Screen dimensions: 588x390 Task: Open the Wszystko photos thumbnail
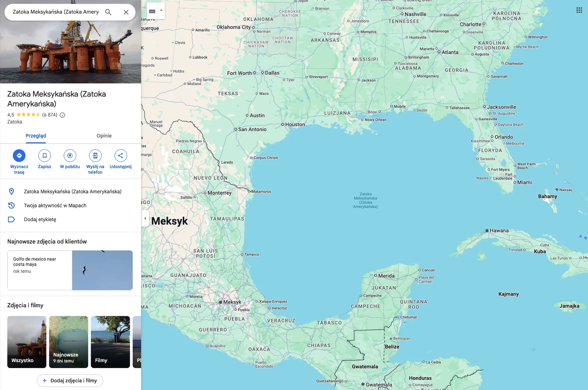click(x=27, y=342)
